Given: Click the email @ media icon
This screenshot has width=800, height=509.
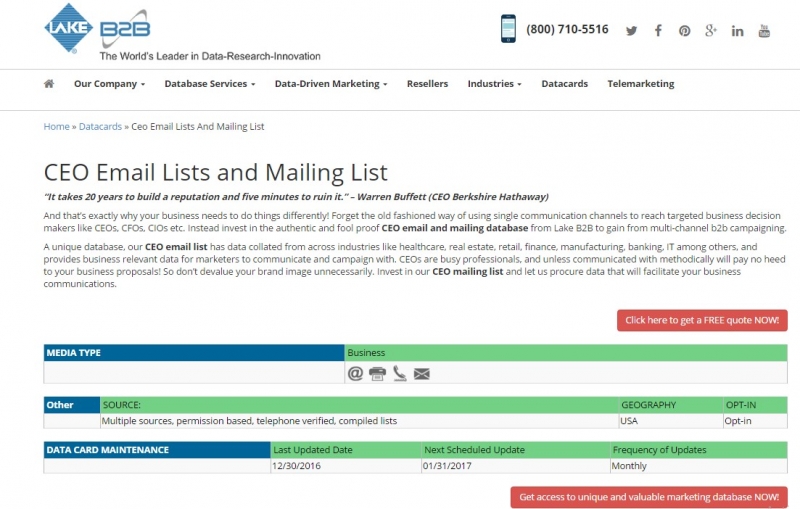Looking at the screenshot, I should click(x=355, y=374).
